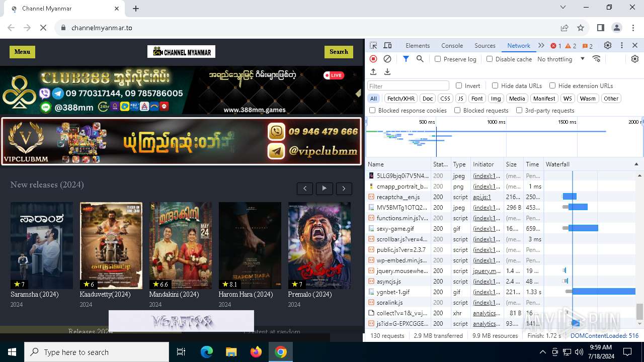Toggle the device toolbar icon
The height and width of the screenshot is (362, 644).
pos(387,46)
